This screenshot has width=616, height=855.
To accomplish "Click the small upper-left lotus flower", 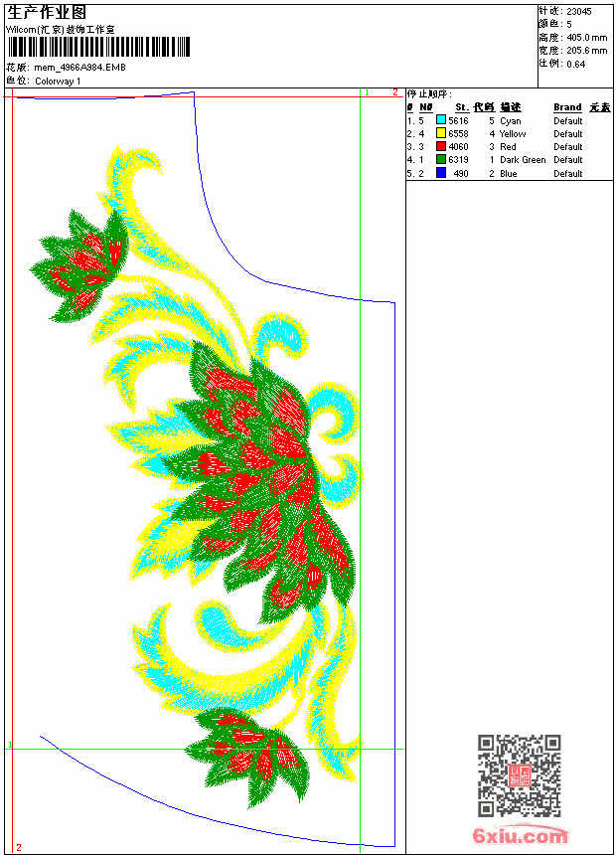I will click(x=79, y=265).
